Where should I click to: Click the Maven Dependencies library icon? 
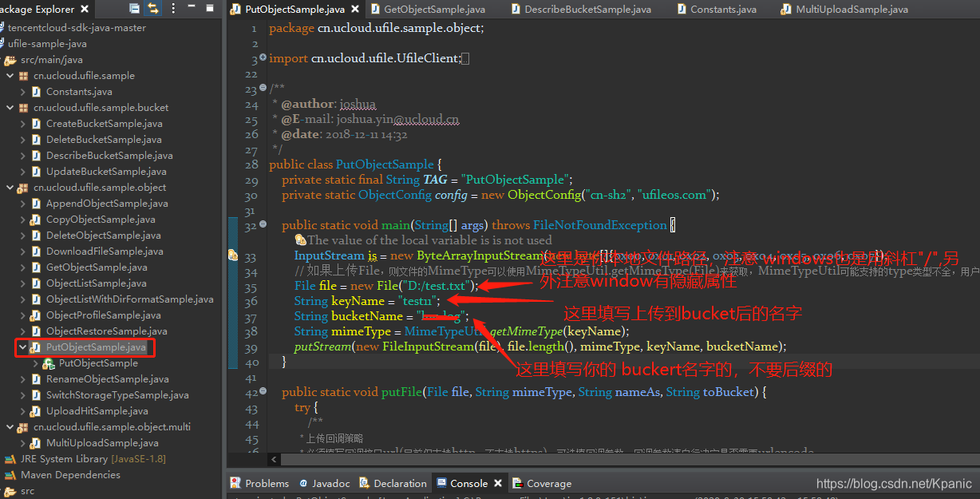pyautogui.click(x=10, y=475)
